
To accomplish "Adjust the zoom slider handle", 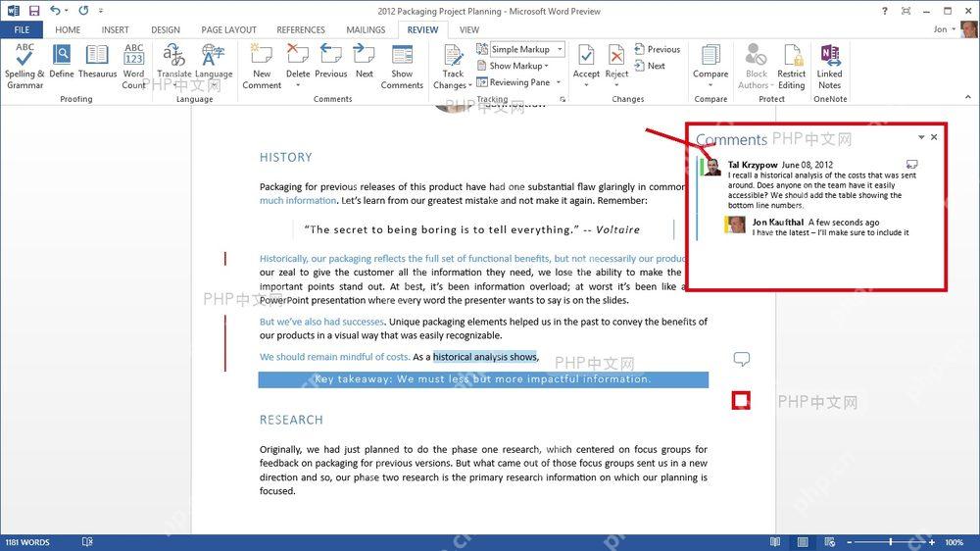I will [891, 542].
